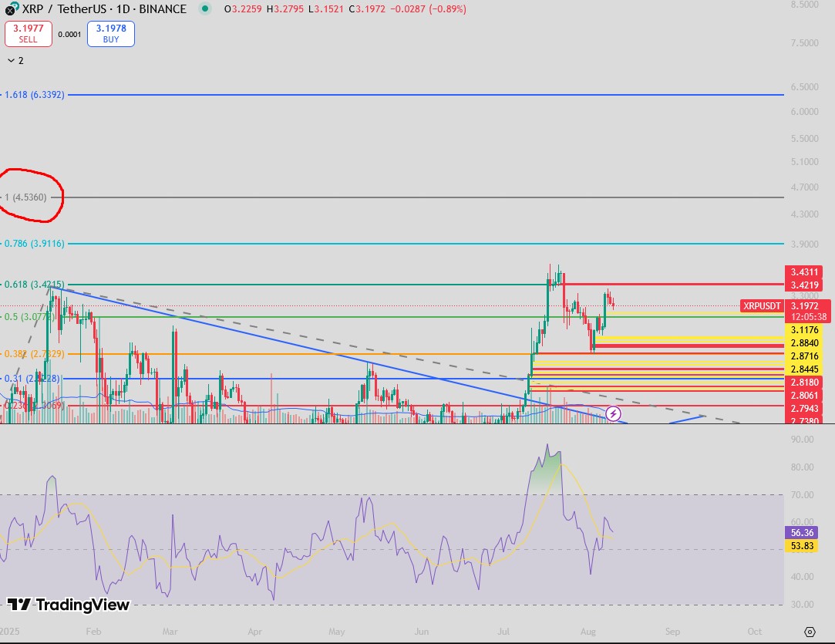Click the Apr label on time axis
Image resolution: width=835 pixels, height=644 pixels.
tap(254, 632)
